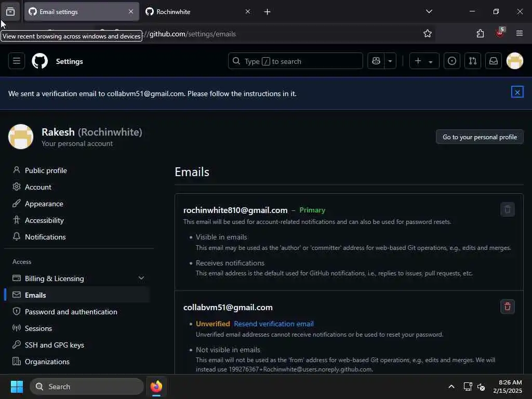Open a new browser tab
This screenshot has height=399, width=532.
tap(267, 12)
